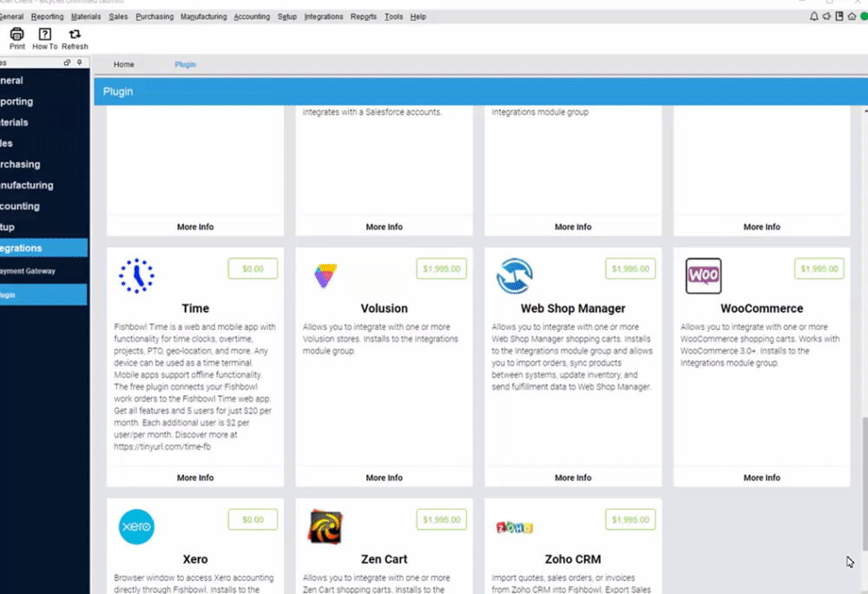Open the Help menu
This screenshot has height=594, width=868.
click(x=418, y=16)
